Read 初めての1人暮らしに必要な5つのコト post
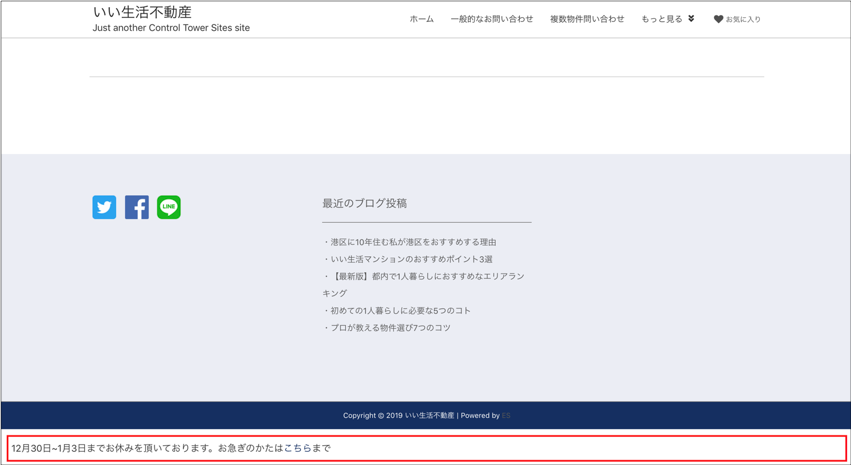This screenshot has width=851, height=465. [x=400, y=310]
